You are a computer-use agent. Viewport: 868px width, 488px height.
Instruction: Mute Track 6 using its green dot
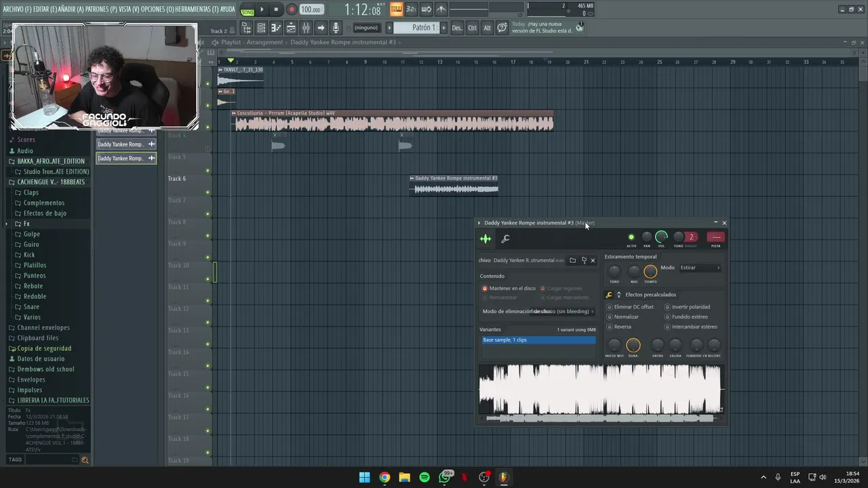(208, 192)
